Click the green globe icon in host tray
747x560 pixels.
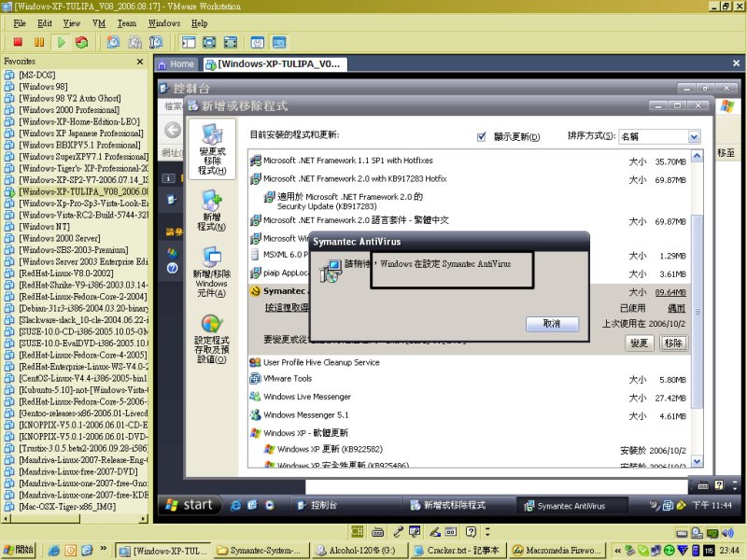point(669,551)
